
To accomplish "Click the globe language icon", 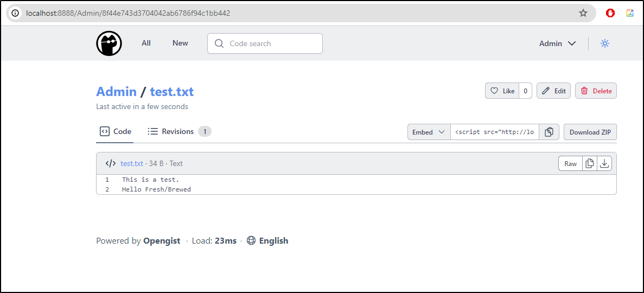I will (x=251, y=240).
